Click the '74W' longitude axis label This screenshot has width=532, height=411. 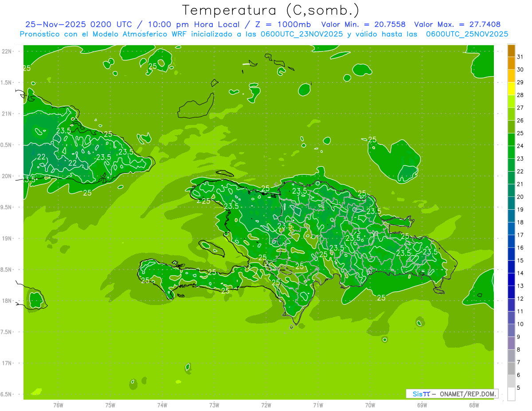click(162, 405)
